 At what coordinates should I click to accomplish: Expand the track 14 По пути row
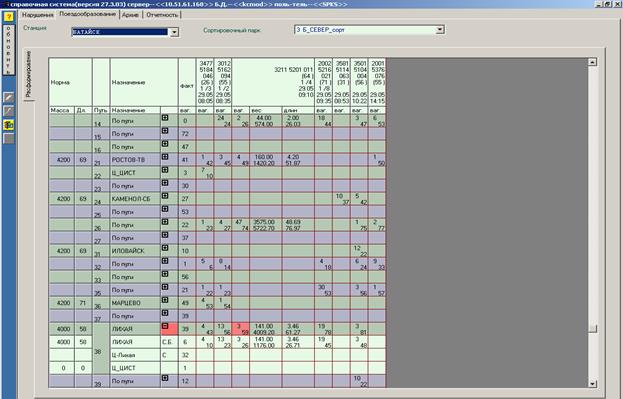165,118
